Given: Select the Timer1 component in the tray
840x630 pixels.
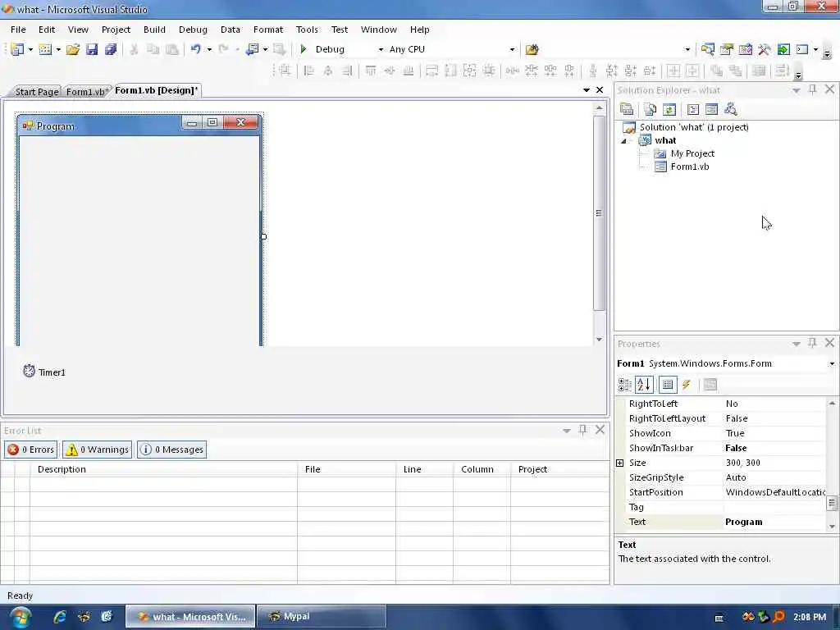Looking at the screenshot, I should [44, 372].
